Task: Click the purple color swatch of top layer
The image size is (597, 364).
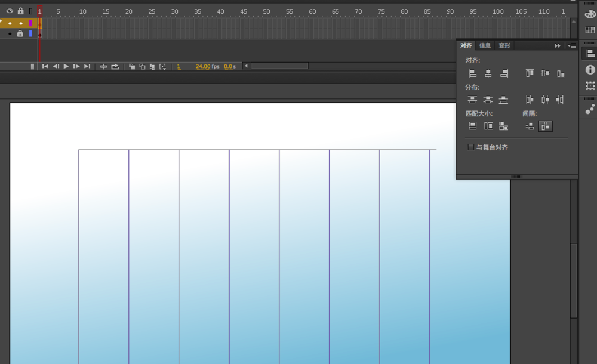Action: pos(31,24)
